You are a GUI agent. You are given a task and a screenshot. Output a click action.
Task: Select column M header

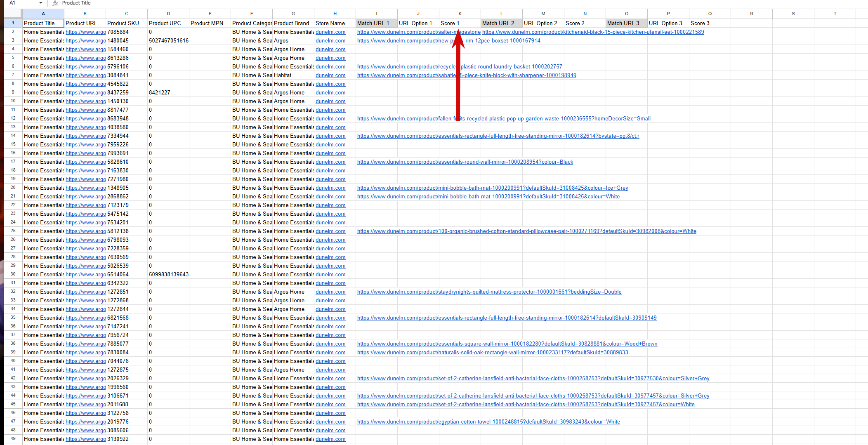(x=543, y=14)
